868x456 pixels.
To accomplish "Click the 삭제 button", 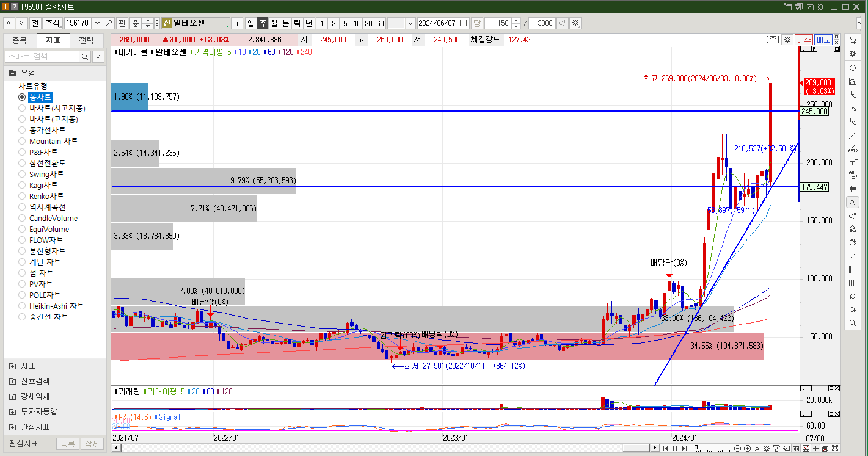I will coord(91,444).
